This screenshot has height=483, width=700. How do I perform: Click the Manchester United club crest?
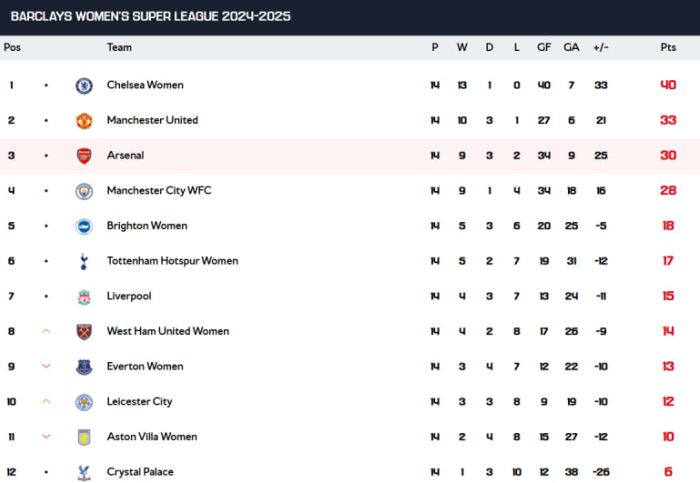84,121
